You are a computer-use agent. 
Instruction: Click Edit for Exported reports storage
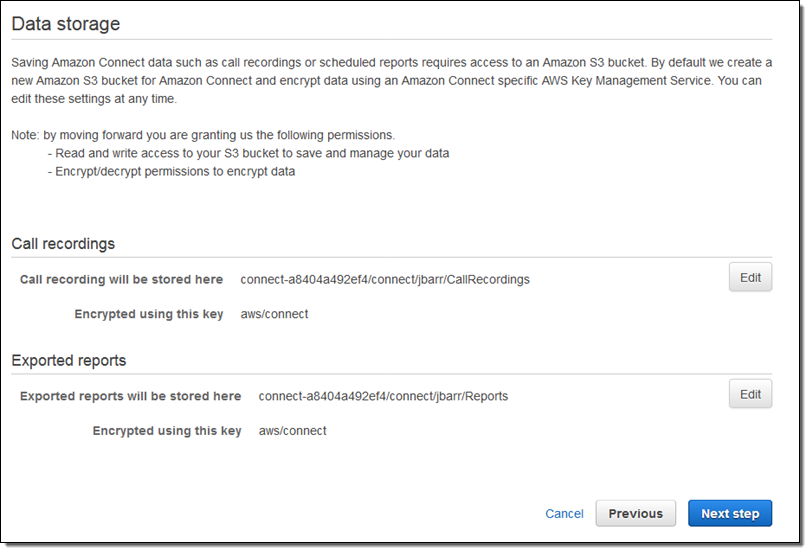(x=750, y=394)
